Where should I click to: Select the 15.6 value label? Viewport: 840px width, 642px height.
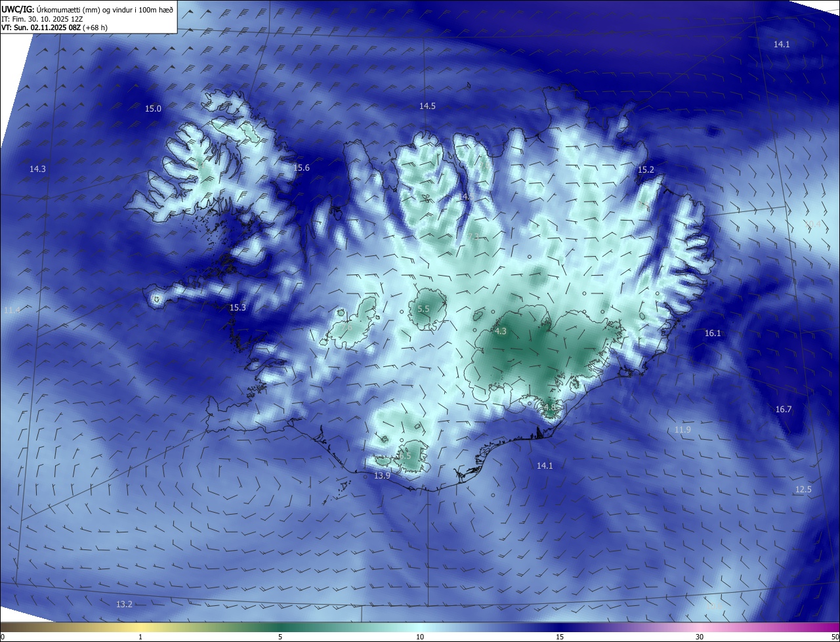(301, 168)
